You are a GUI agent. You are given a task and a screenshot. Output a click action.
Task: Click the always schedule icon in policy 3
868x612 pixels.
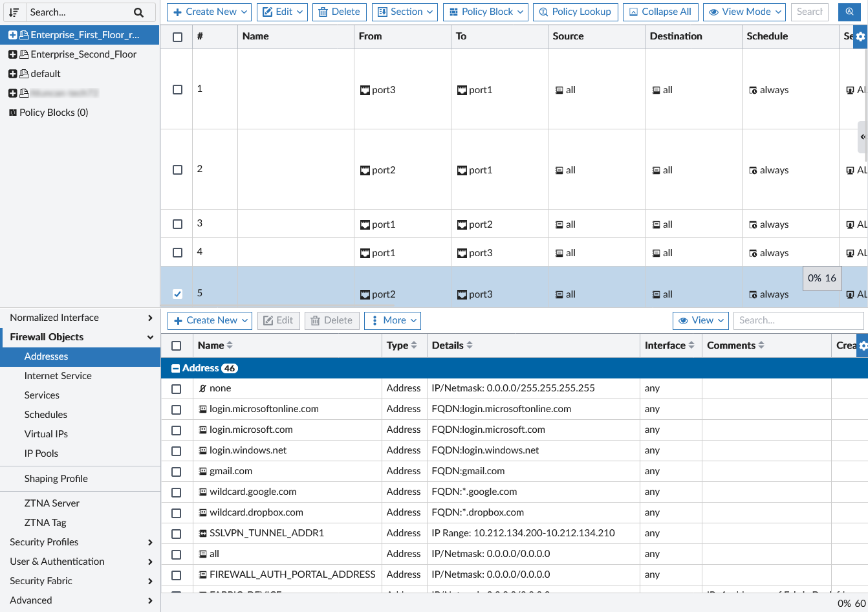pyautogui.click(x=754, y=224)
